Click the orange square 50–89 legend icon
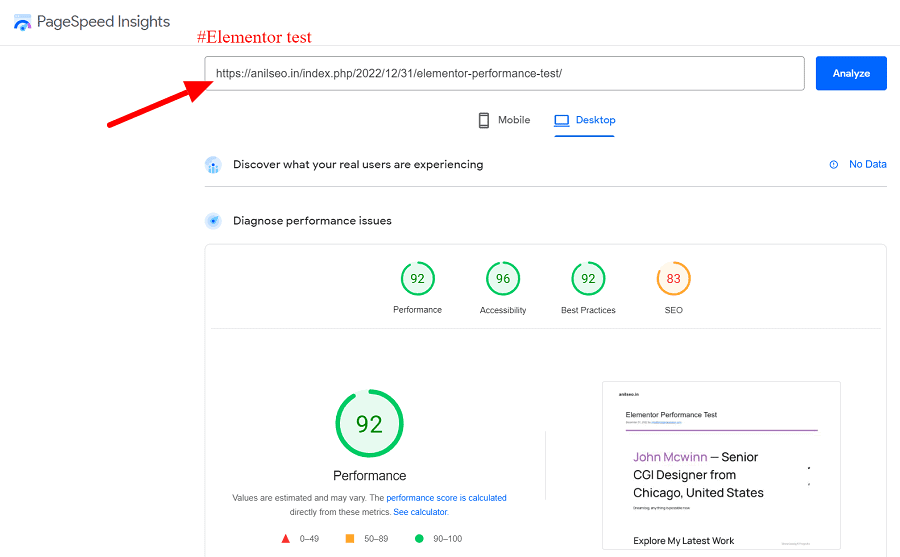Image resolution: width=900 pixels, height=557 pixels. click(x=350, y=539)
